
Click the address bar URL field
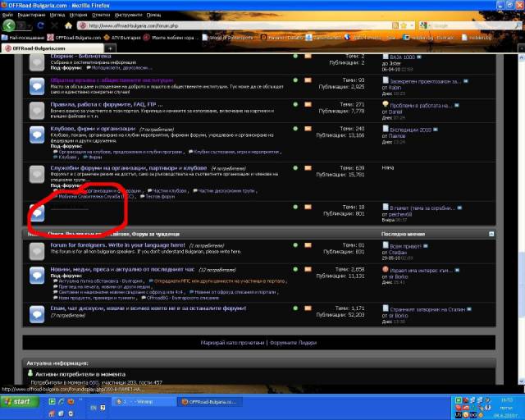(235, 25)
